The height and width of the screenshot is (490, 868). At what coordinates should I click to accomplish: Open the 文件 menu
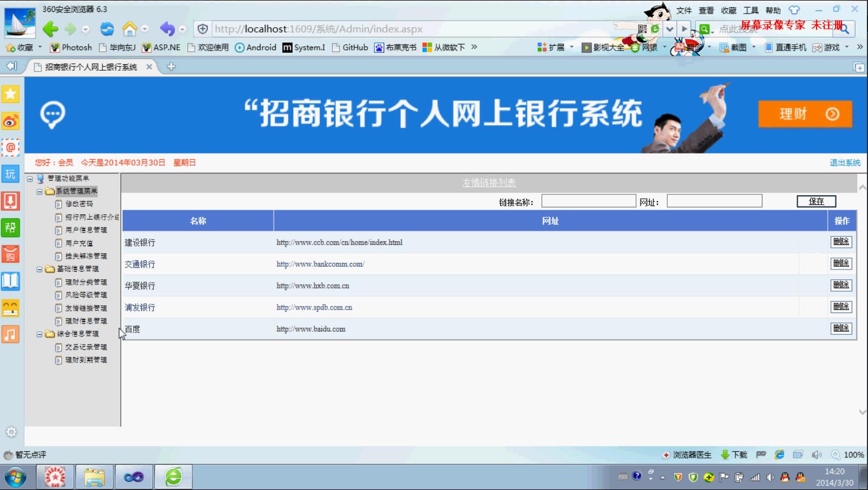684,10
